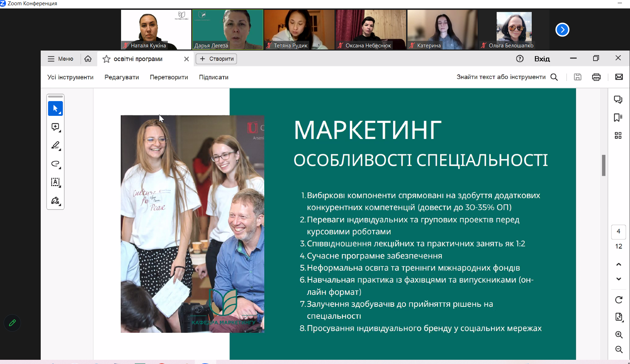Viewport: 630px width, 364px height.
Task: Go to next page with down chevron
Action: tap(618, 279)
